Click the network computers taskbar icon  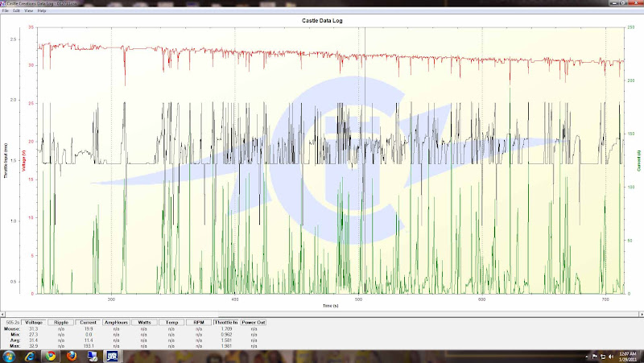[91, 355]
